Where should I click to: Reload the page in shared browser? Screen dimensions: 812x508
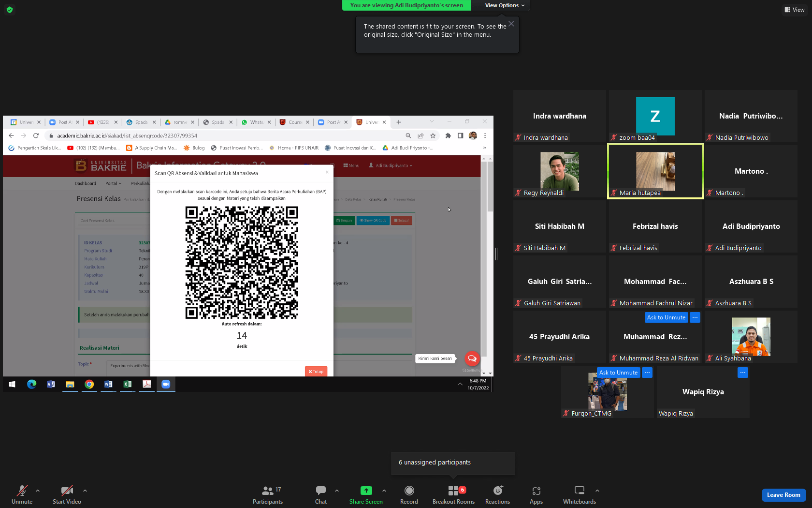[x=36, y=136]
